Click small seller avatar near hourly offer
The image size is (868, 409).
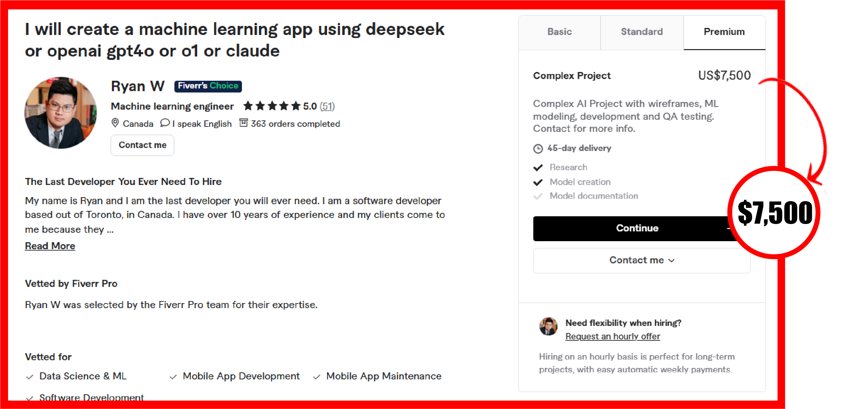pos(548,326)
